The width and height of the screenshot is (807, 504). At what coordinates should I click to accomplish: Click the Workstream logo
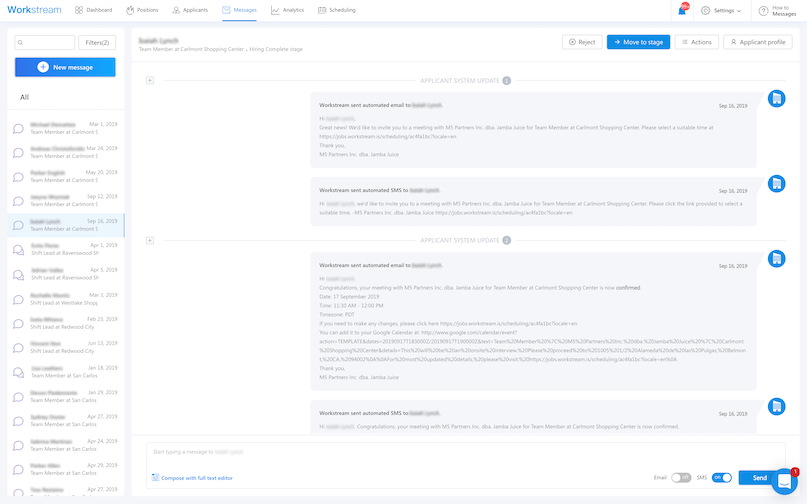coord(33,10)
